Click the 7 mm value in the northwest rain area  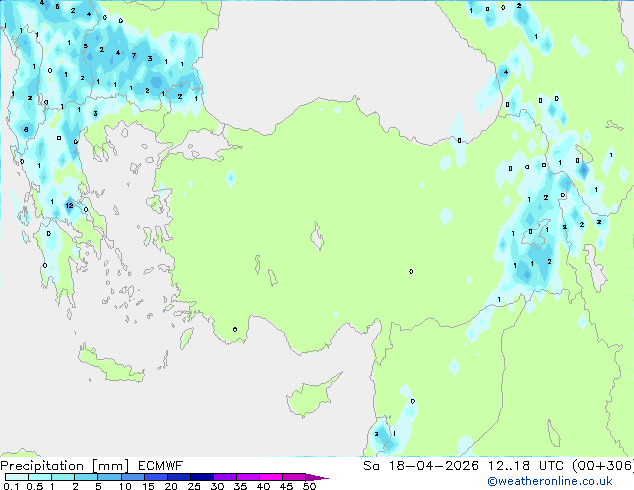(x=133, y=56)
